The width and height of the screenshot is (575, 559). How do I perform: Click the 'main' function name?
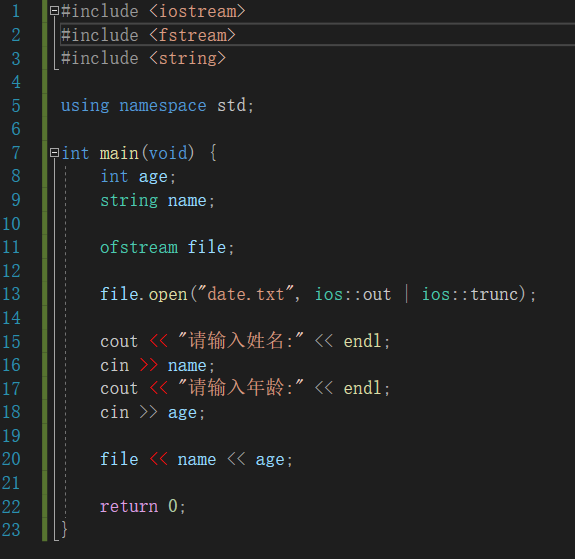tap(119, 153)
